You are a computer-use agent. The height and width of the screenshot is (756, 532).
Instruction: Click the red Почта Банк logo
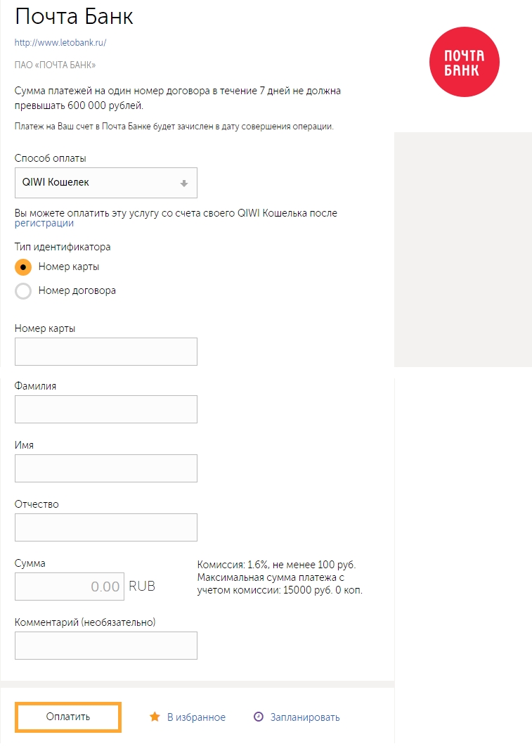coord(464,62)
